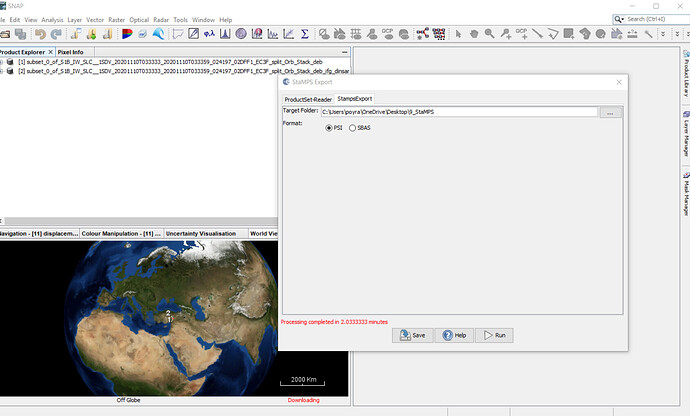Choose the Draw Polyline tool
This screenshot has width=690, height=416.
click(553, 34)
